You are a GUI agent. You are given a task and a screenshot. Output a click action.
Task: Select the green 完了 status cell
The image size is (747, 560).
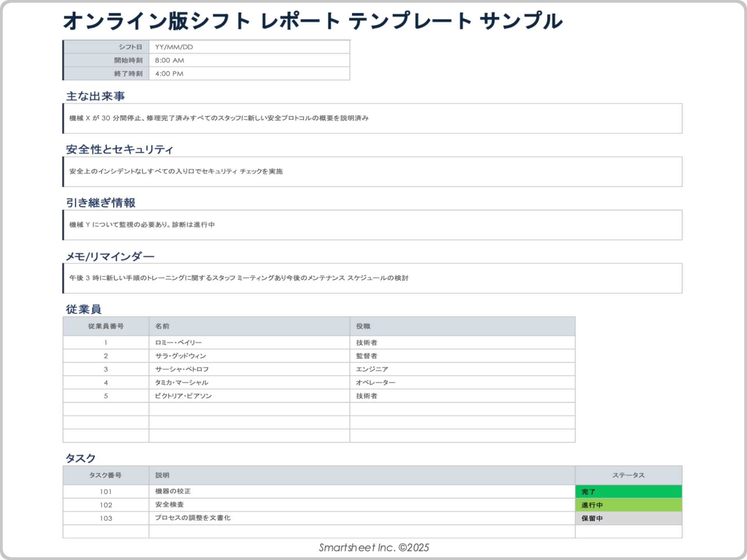(x=628, y=492)
